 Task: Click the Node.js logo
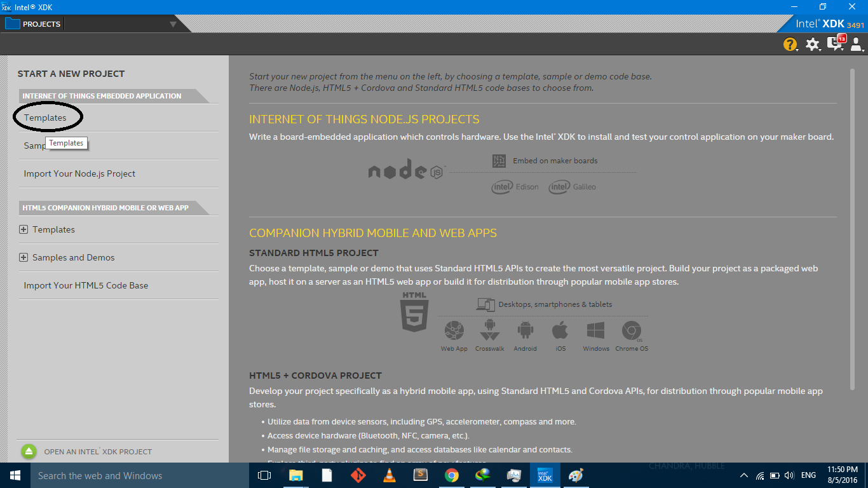[x=406, y=170]
